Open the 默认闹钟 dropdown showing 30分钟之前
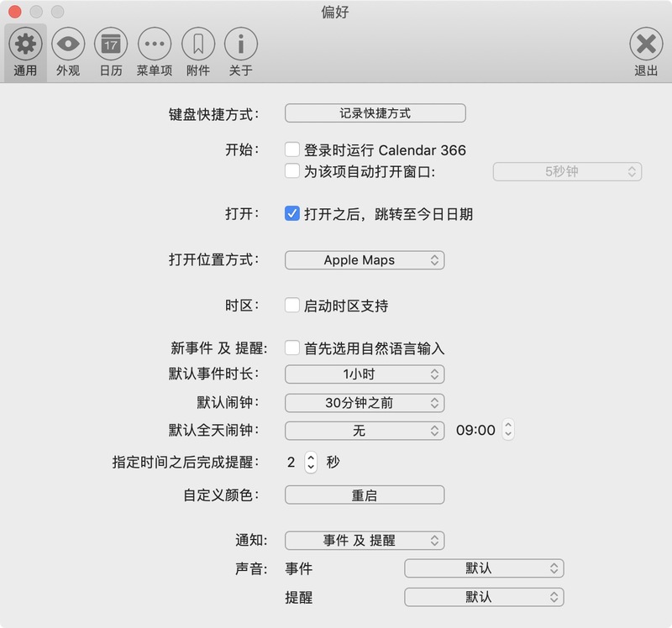Viewport: 672px width, 628px height. pos(365,403)
